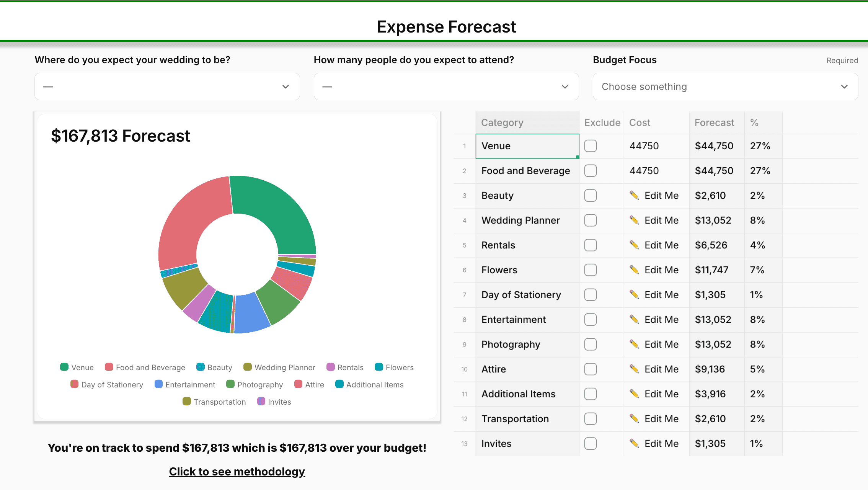The width and height of the screenshot is (868, 490).
Task: Click pencil icon in Entertainment row
Action: pos(634,320)
